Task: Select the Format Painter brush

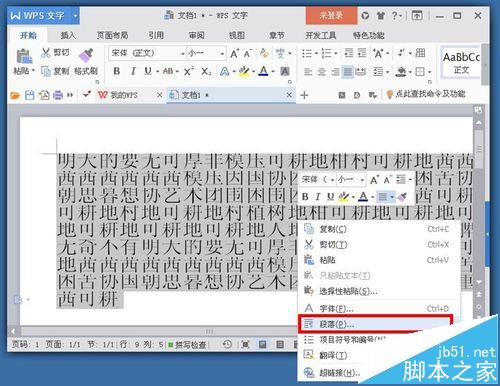Action: coord(86,55)
